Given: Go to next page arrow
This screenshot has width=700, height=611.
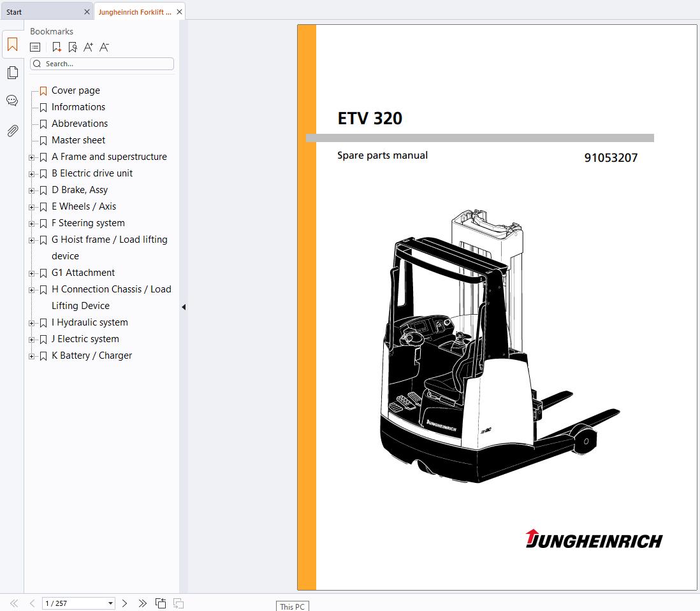Looking at the screenshot, I should [x=124, y=603].
